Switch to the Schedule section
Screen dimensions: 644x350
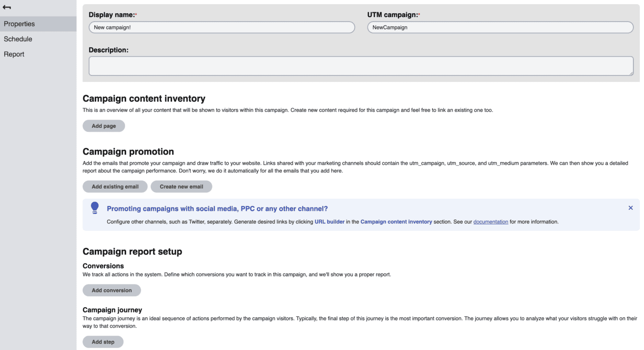pos(38,39)
